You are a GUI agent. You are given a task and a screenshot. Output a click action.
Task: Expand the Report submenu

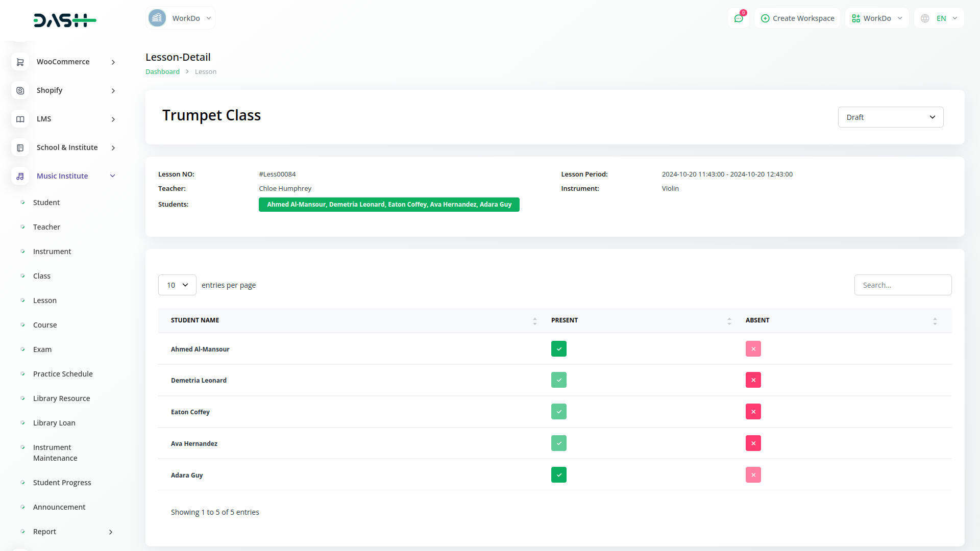(111, 532)
